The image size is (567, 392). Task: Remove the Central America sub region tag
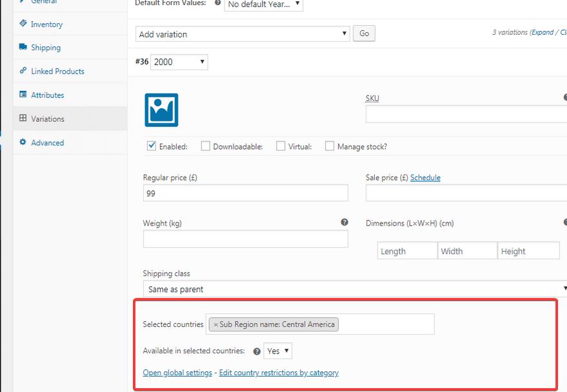(x=215, y=325)
